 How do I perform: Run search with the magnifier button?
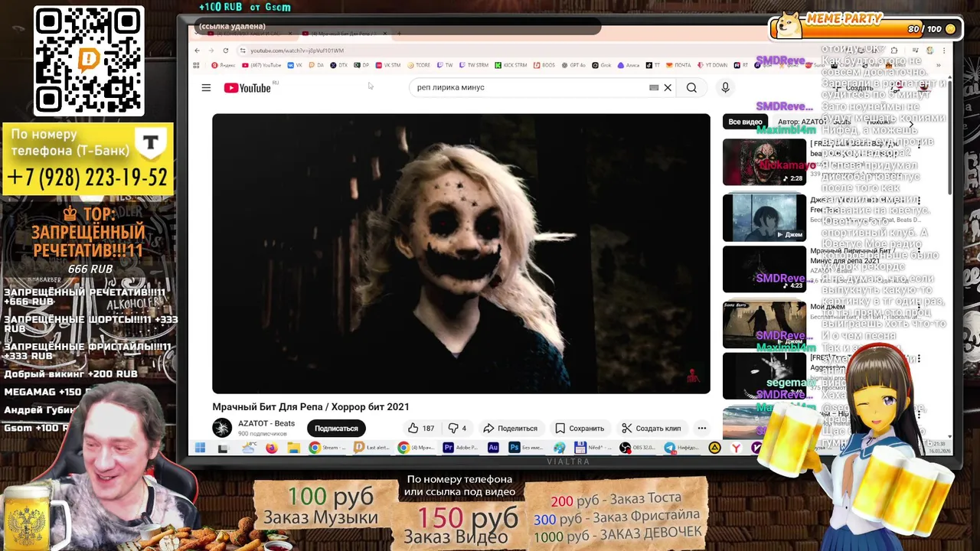pos(691,87)
